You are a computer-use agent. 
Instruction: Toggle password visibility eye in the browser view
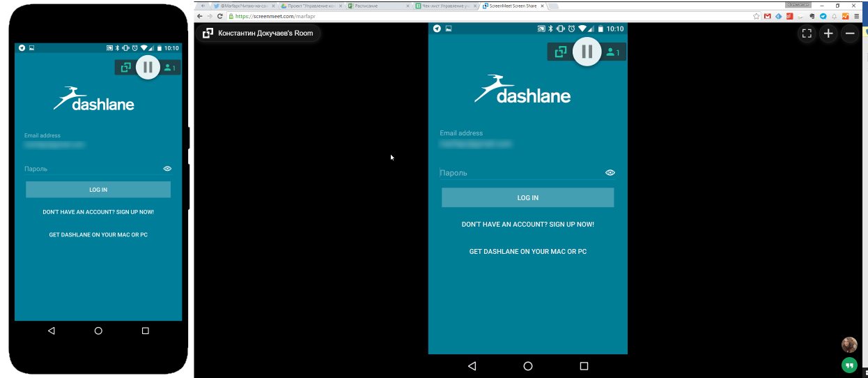click(x=610, y=172)
